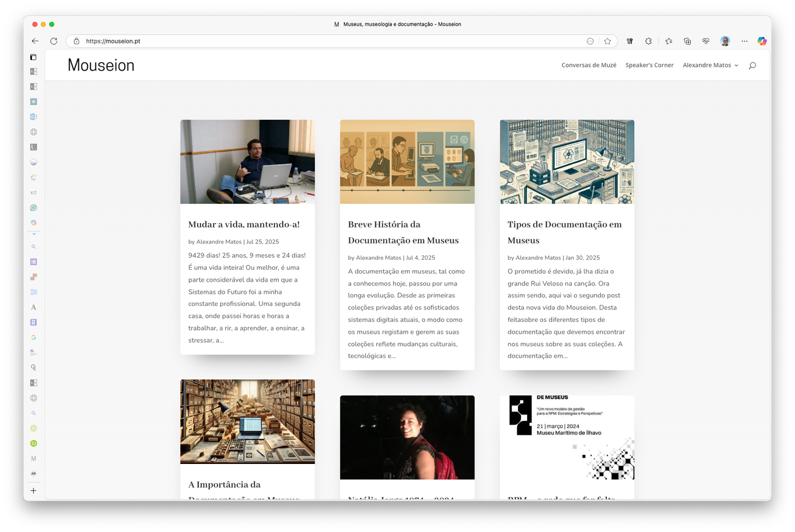Expand the Alexandre Matos navigation dropdown

(x=710, y=65)
